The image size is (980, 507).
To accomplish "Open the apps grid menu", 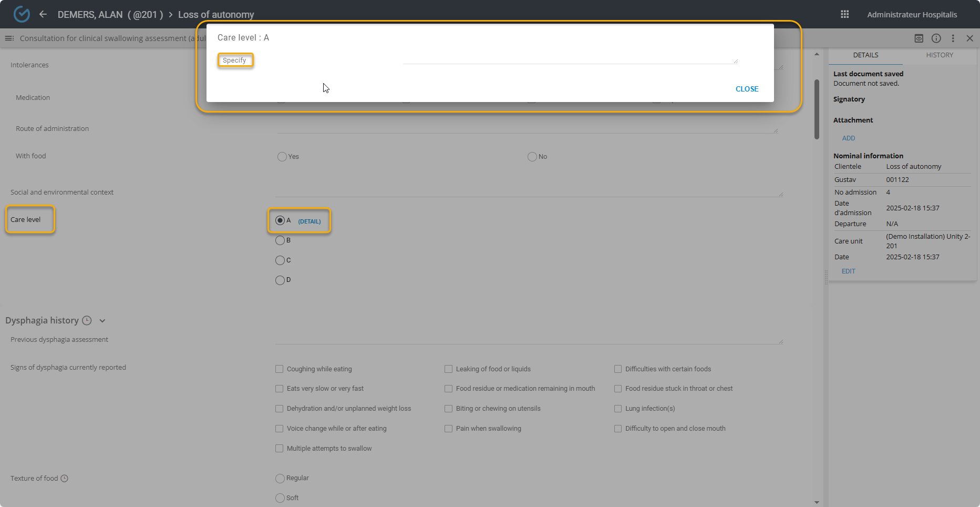I will (x=844, y=14).
